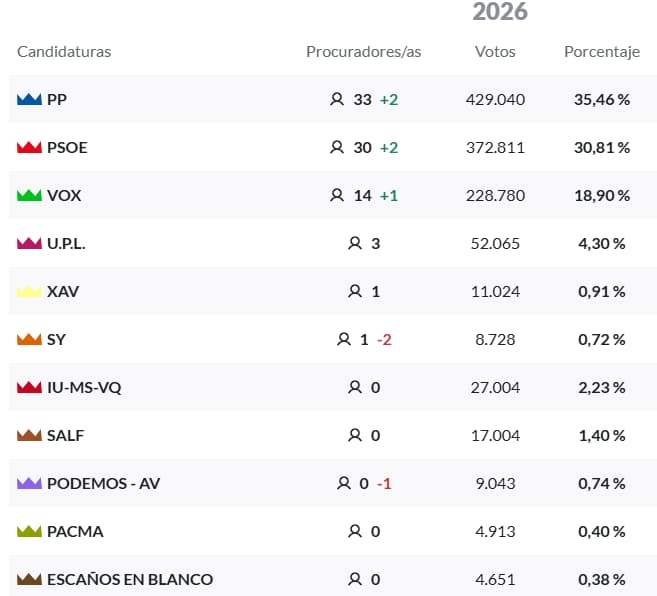Click the blue PP party crown icon
Screen dimensions: 657x596
click(29, 100)
